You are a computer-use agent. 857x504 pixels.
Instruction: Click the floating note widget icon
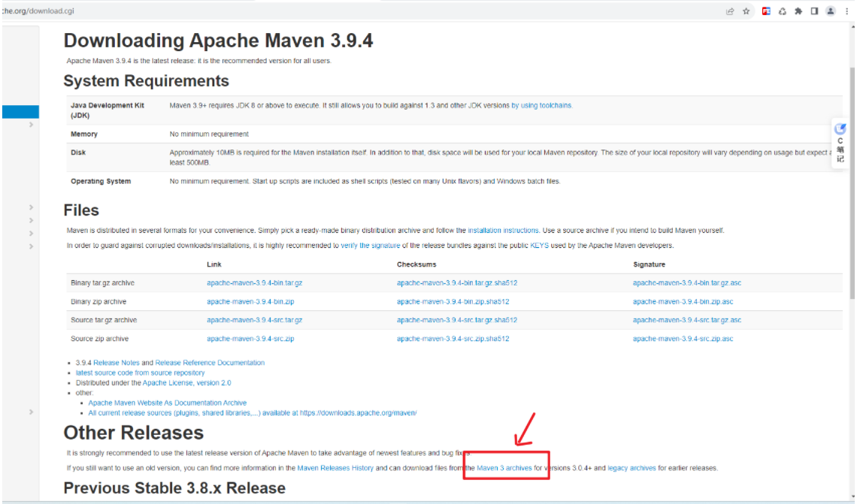coord(840,129)
